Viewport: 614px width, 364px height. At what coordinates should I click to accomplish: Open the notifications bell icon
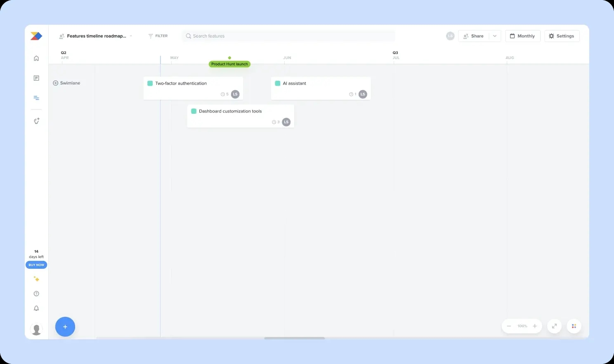[x=36, y=308]
